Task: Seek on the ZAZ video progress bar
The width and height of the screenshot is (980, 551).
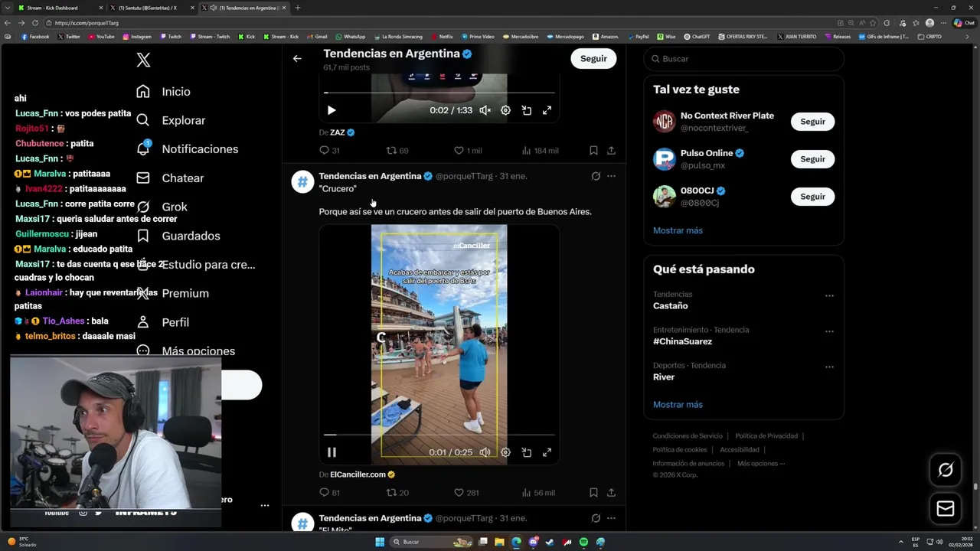Action: tap(439, 93)
